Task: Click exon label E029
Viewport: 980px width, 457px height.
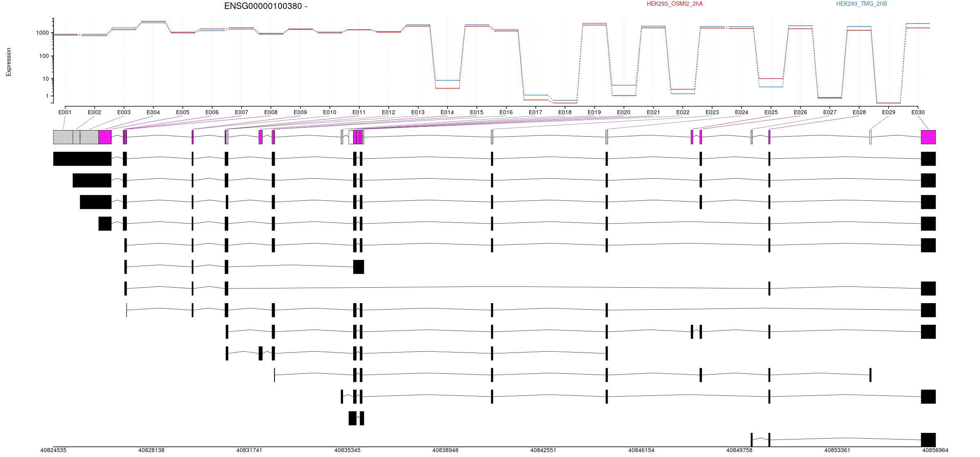Action: tap(889, 112)
